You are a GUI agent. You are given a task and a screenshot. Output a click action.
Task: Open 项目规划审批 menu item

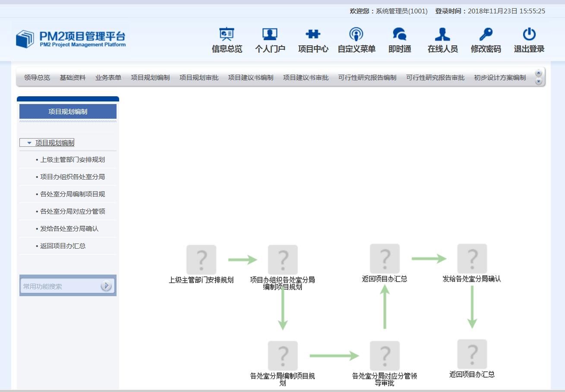click(x=199, y=78)
